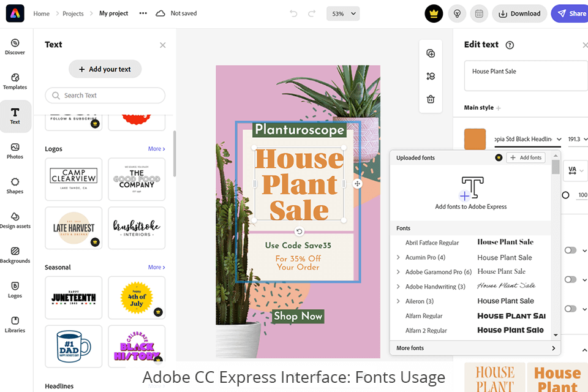
Task: Click the move handle beside the text box
Action: pos(357,184)
